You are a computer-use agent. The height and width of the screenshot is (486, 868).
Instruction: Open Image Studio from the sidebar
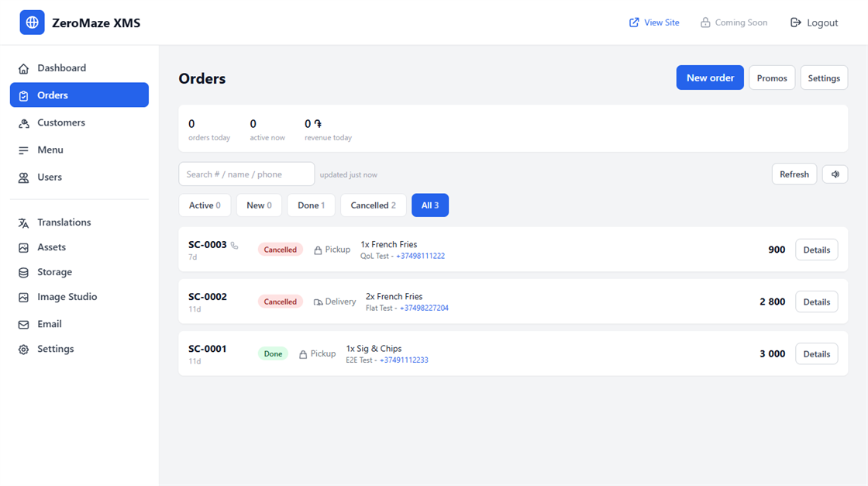point(79,297)
